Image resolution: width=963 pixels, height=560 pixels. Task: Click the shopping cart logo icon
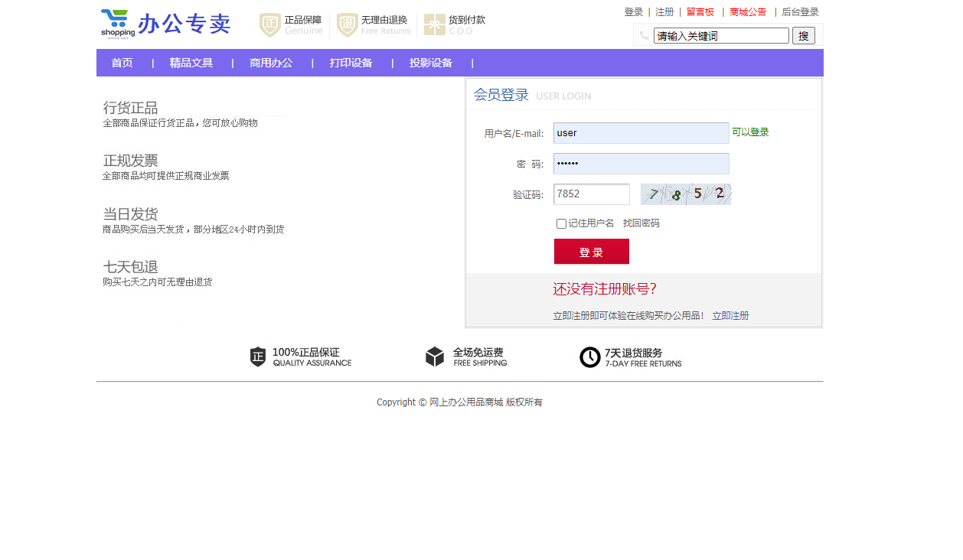(116, 19)
